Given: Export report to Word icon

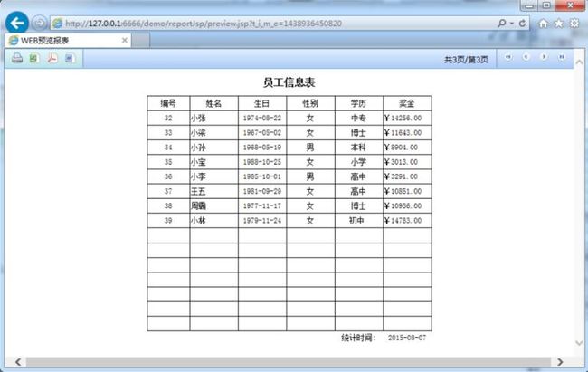Looking at the screenshot, I should [70, 58].
